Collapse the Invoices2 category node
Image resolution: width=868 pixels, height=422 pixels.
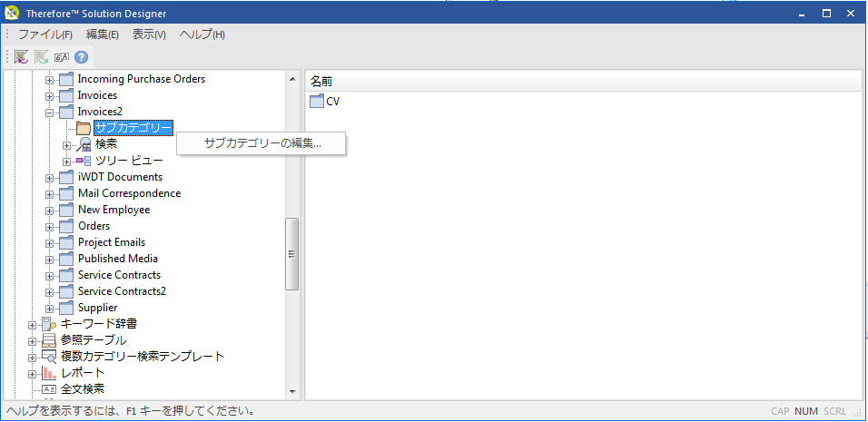49,113
